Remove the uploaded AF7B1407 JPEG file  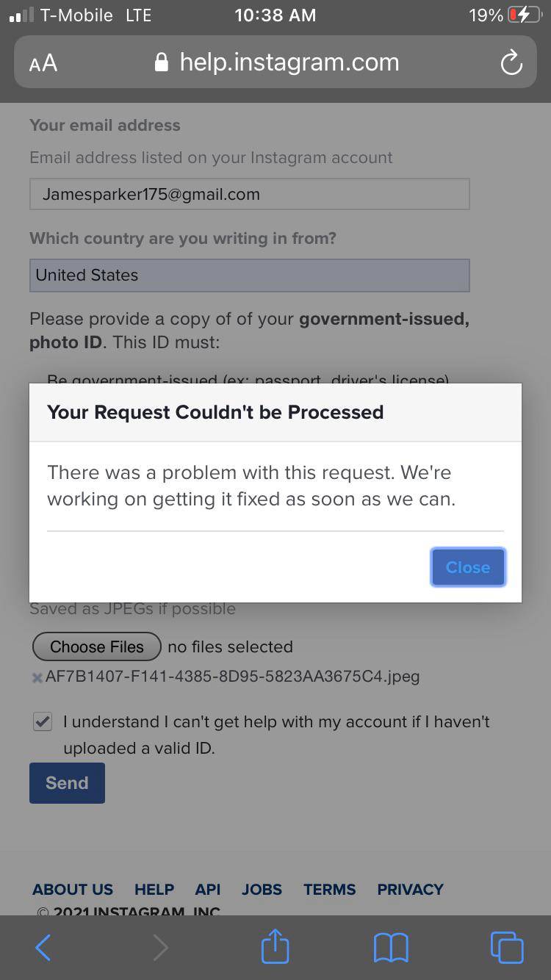point(37,677)
